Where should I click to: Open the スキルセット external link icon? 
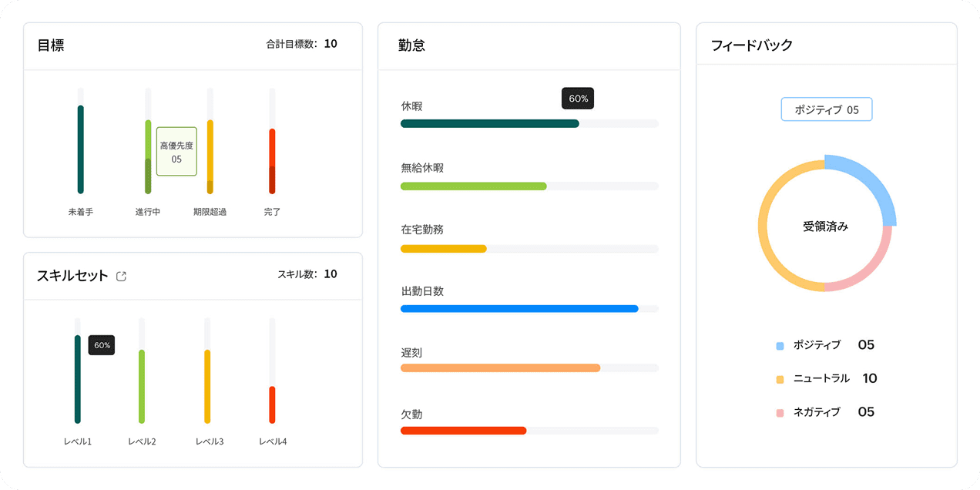pyautogui.click(x=121, y=276)
